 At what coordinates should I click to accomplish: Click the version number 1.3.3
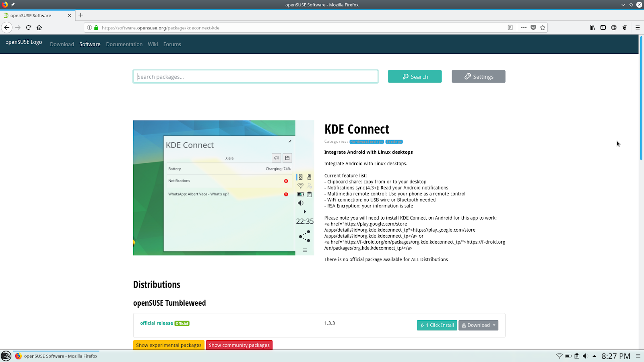coord(330,323)
